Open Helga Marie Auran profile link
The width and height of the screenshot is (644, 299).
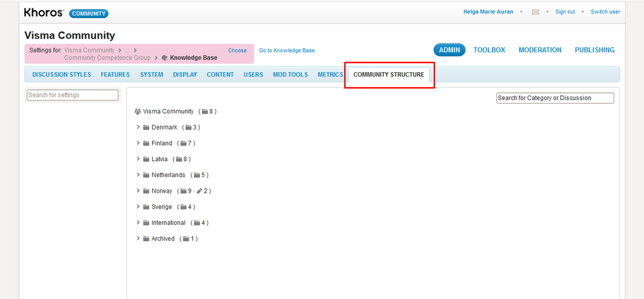[x=489, y=12]
